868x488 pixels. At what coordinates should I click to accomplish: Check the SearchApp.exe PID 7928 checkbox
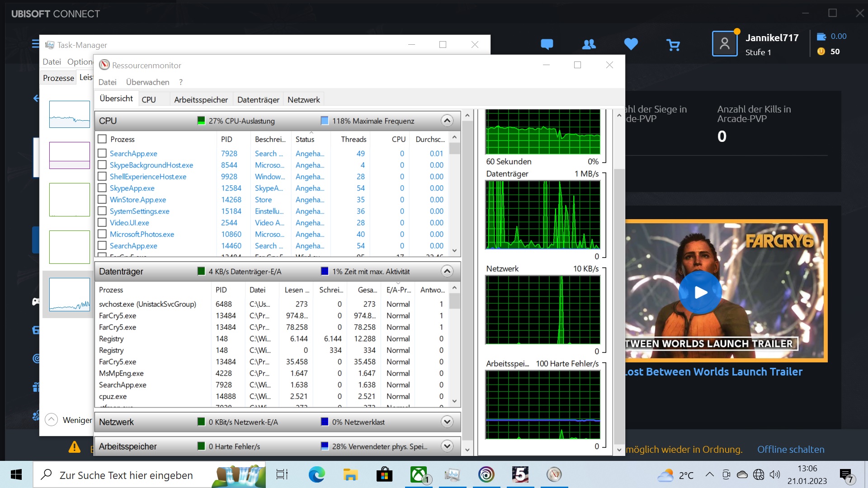102,154
